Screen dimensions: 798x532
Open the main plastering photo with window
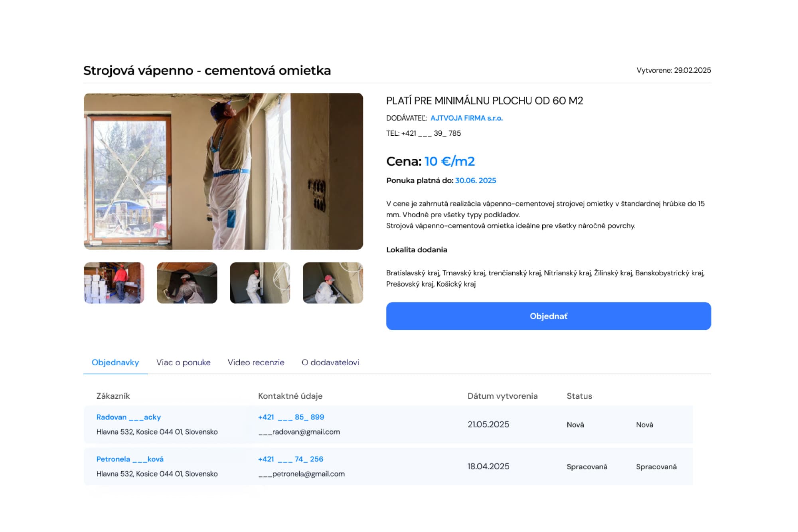(x=223, y=171)
